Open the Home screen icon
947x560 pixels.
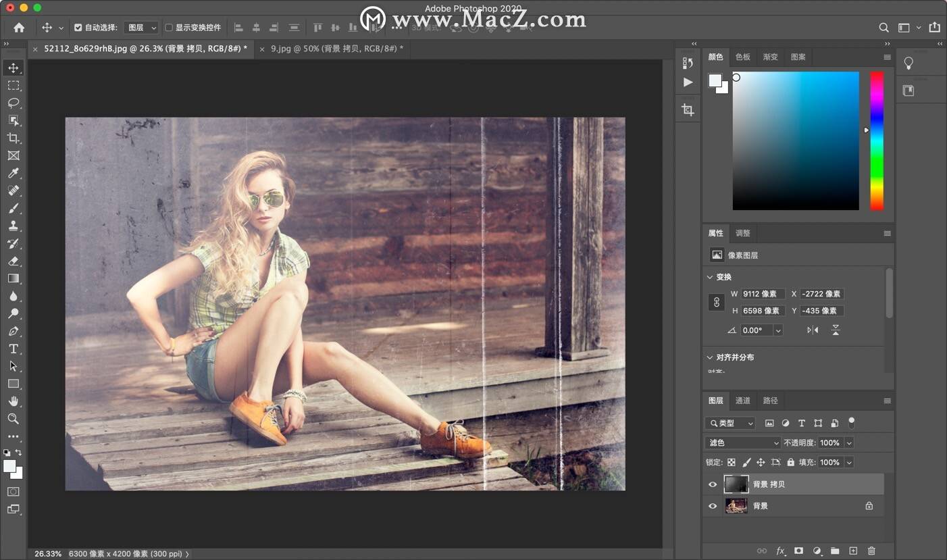coord(19,28)
